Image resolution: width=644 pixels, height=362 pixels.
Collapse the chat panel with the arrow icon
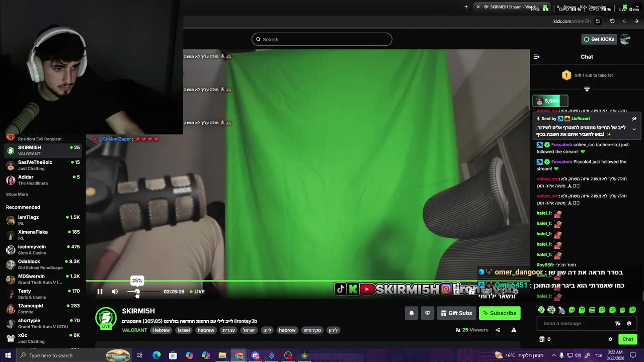click(536, 57)
